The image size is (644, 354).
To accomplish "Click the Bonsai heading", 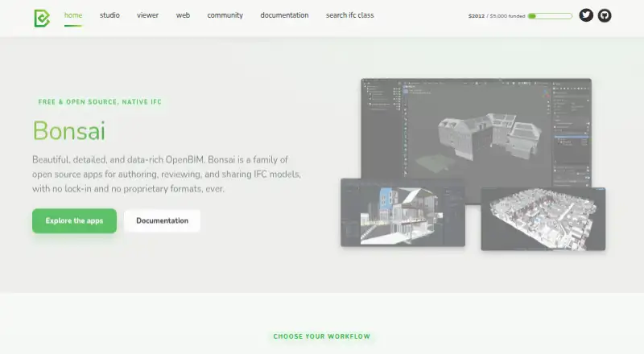I will (69, 130).
